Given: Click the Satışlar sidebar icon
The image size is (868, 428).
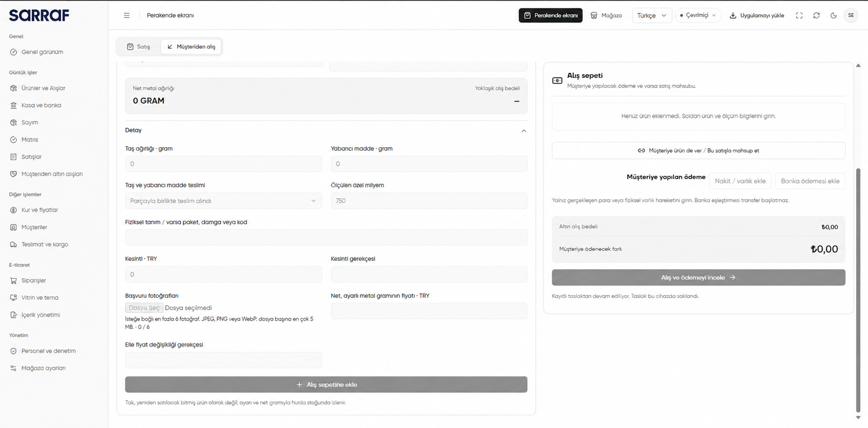Looking at the screenshot, I should [x=14, y=157].
